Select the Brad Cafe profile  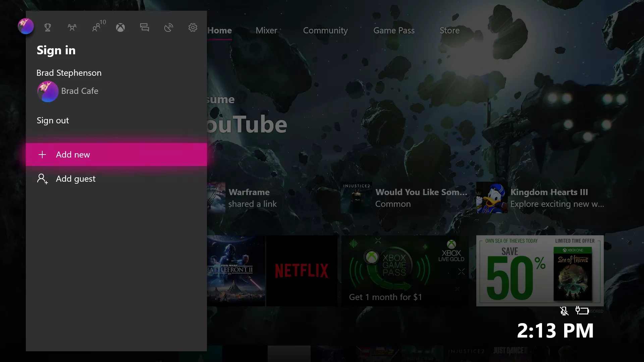(x=68, y=91)
